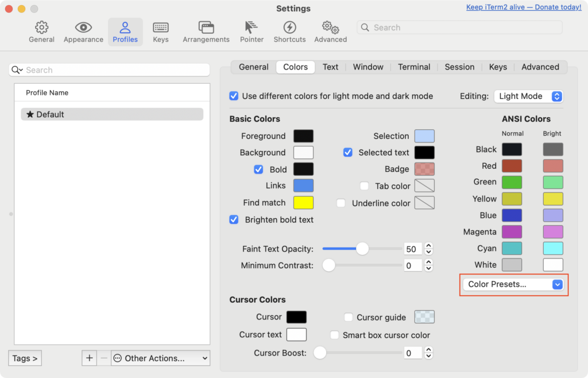This screenshot has width=588, height=378.
Task: Open the Tab color swatch
Action: pos(424,186)
